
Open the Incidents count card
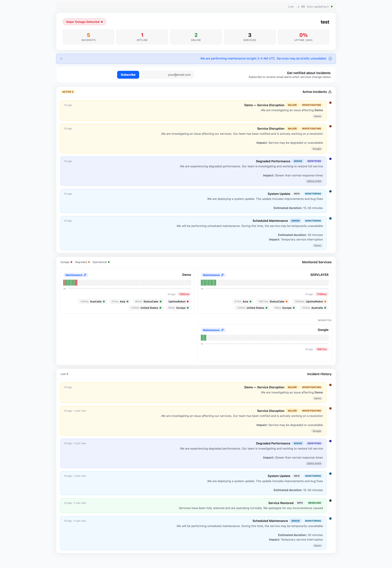88,37
